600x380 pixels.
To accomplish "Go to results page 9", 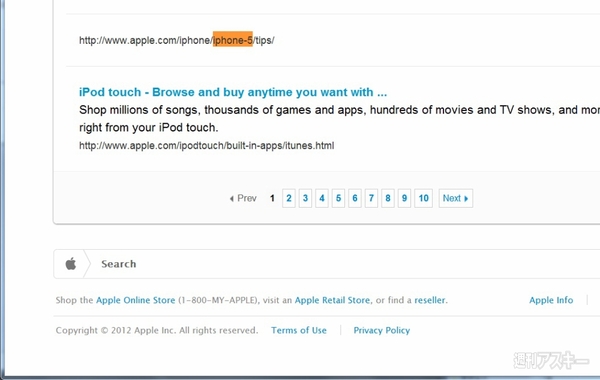I will tap(404, 198).
